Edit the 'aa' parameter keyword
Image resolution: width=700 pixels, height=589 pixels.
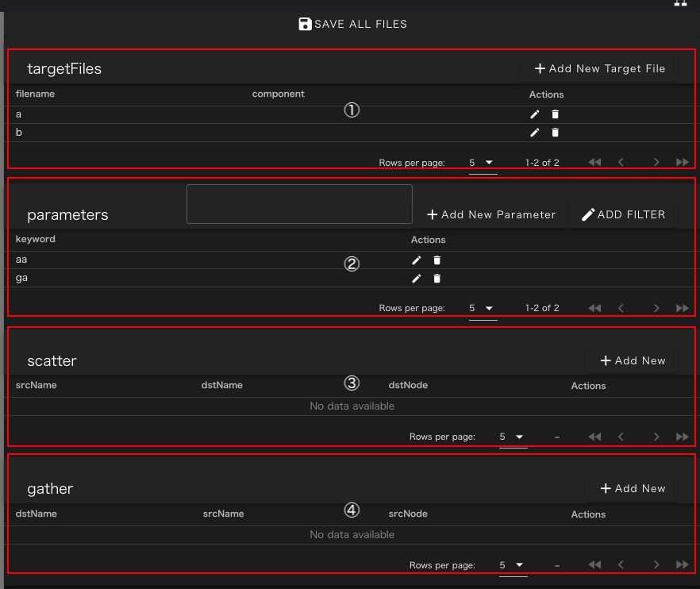pyautogui.click(x=417, y=260)
